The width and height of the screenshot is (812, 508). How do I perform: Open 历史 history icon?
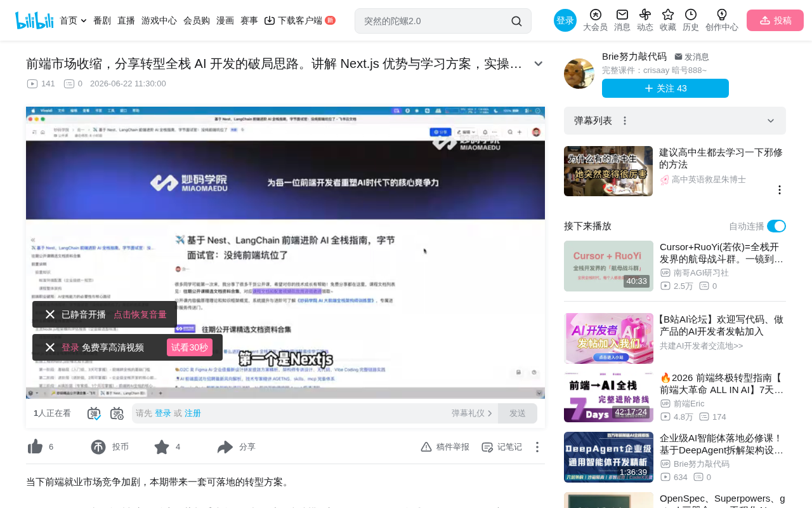coord(691,15)
